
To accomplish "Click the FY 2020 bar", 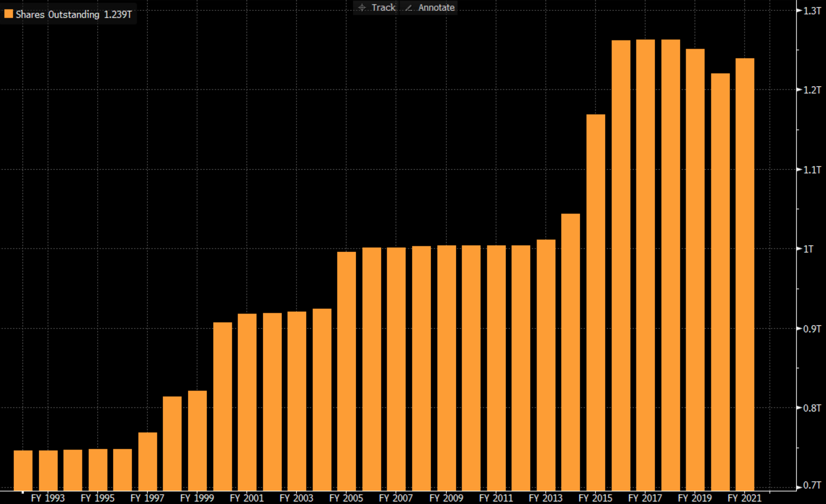I will click(720, 281).
